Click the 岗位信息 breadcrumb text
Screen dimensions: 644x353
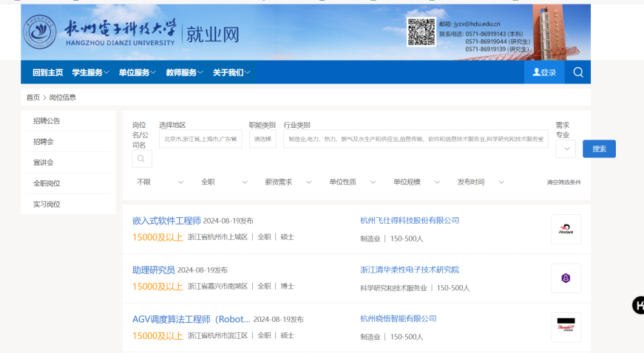62,97
